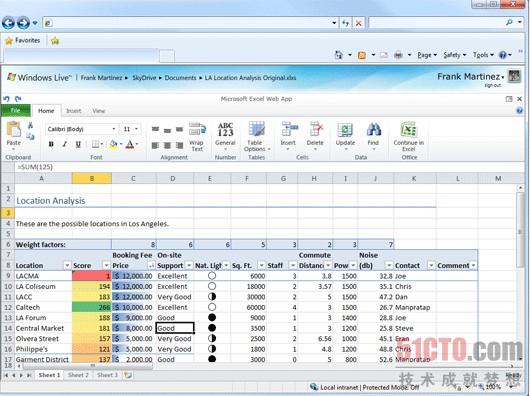
Task: Open the Contact column filter dropdown
Action: click(431, 266)
